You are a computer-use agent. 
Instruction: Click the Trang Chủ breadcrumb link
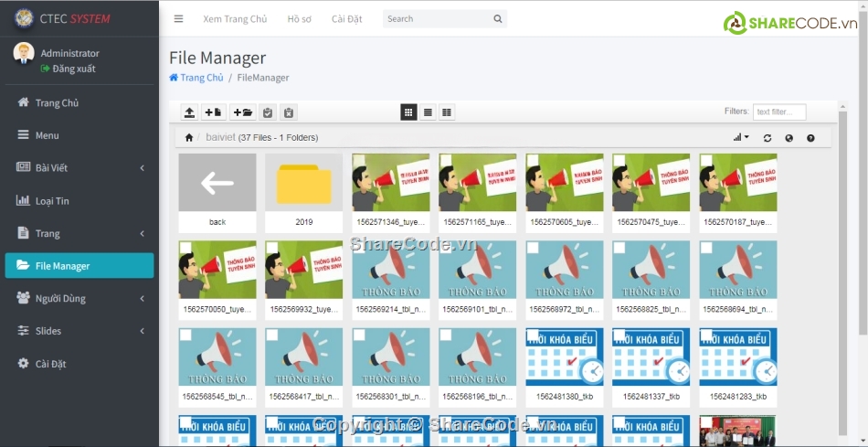coord(196,78)
